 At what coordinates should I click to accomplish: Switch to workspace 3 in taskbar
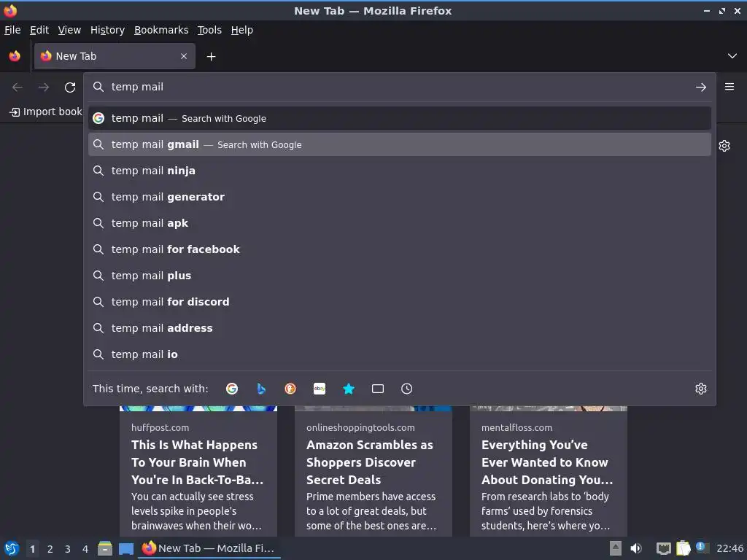[x=68, y=549]
